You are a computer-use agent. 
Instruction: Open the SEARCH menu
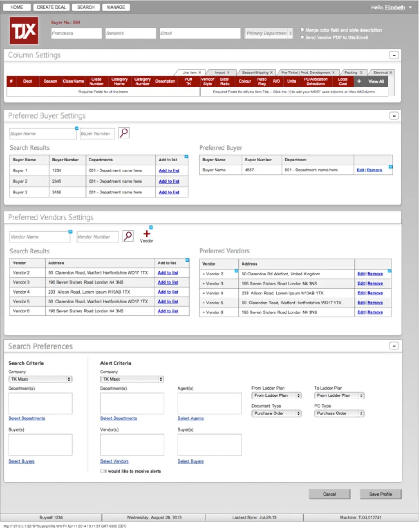point(86,7)
